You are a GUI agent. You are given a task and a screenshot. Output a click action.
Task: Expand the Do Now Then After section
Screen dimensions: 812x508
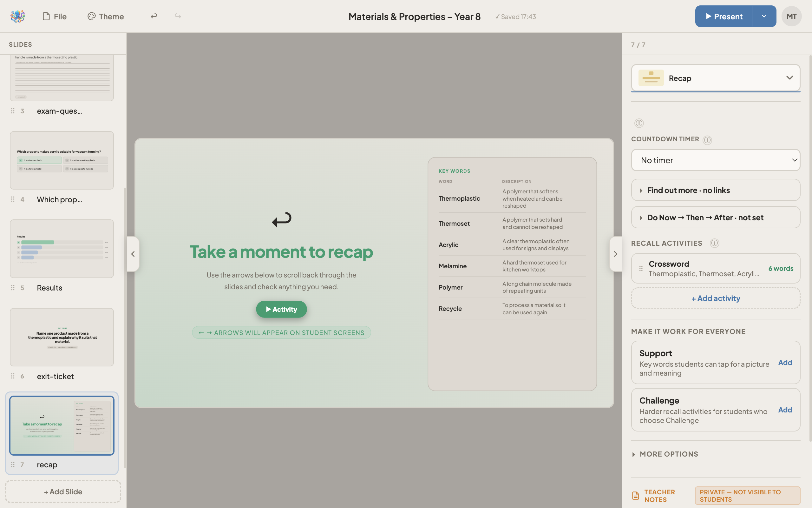[715, 217]
